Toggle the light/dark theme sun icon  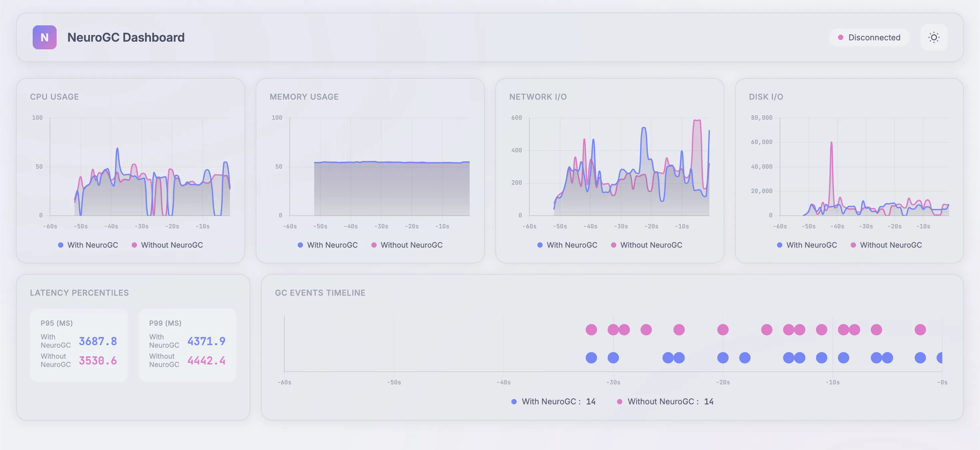(x=934, y=37)
